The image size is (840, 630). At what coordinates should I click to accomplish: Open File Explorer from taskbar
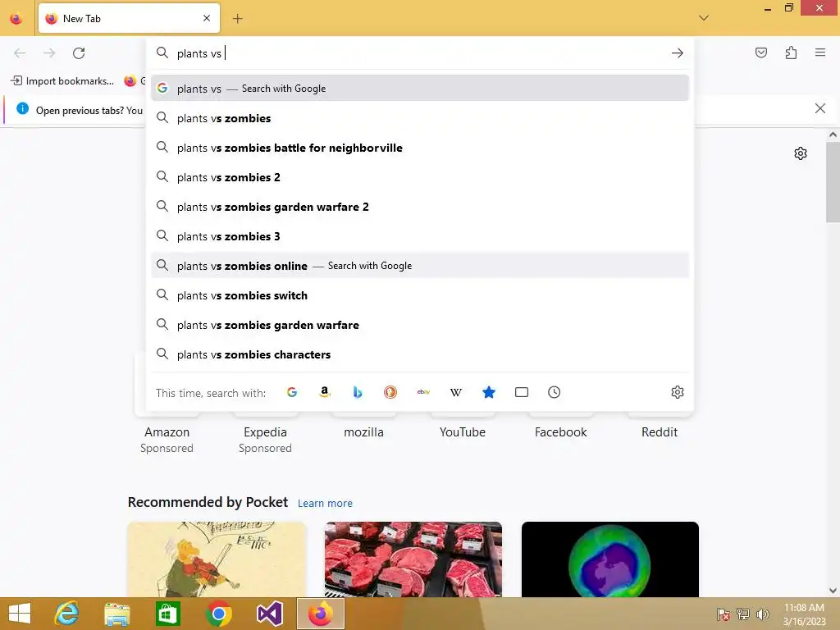(x=116, y=614)
